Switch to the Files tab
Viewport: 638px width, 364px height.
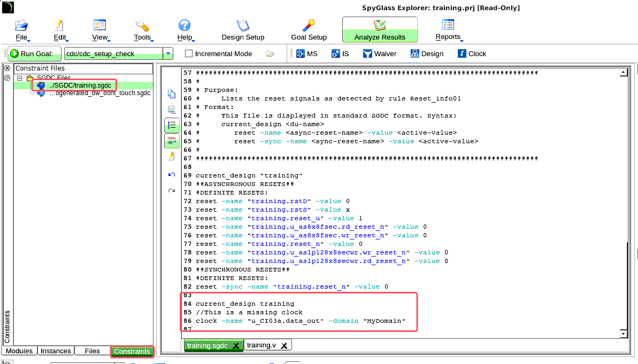93,351
